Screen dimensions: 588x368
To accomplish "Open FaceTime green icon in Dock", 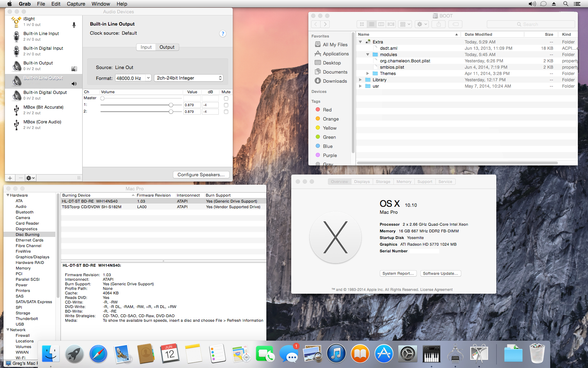I will click(x=265, y=353).
